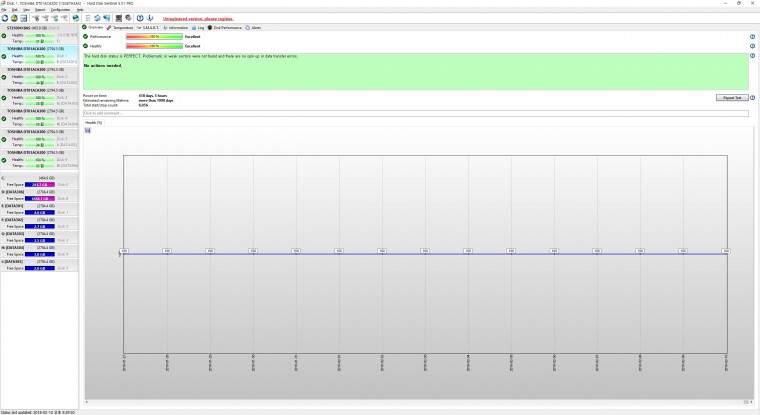Click the comment field labeled Click to add comment
Viewport: 760px width, 415px height.
[x=416, y=113]
